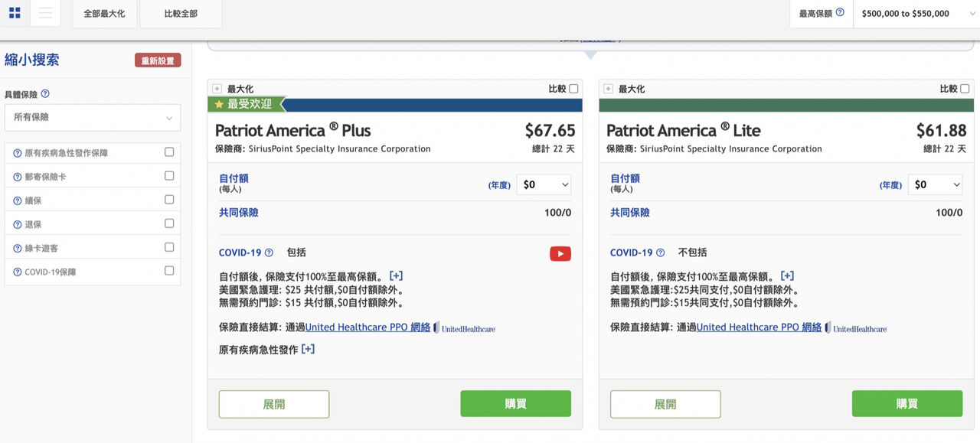Tick 比較 checkbox for Patriot America Plus
The width and height of the screenshot is (980, 443).
573,89
